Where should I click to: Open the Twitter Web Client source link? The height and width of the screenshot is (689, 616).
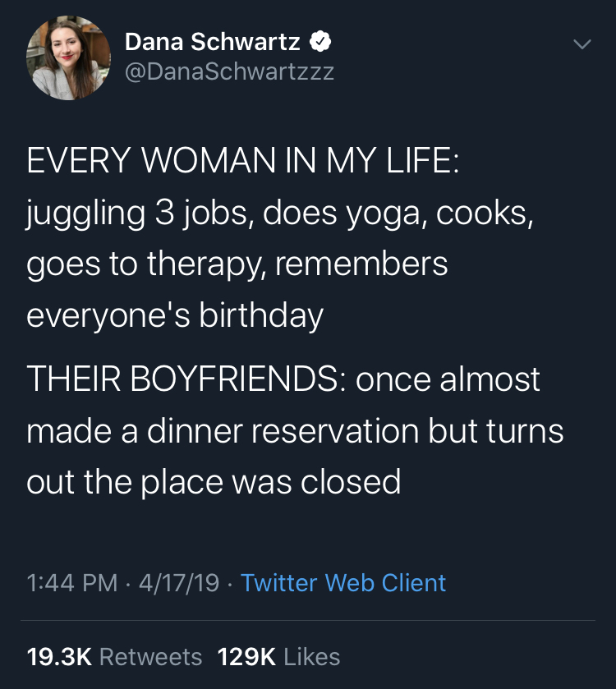(x=343, y=583)
